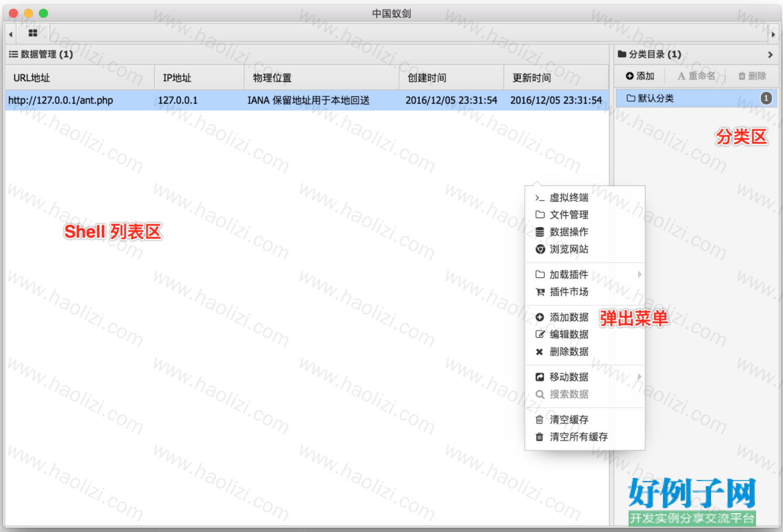The width and height of the screenshot is (783, 532).
Task: Select the 默认分类 category
Action: [695, 98]
